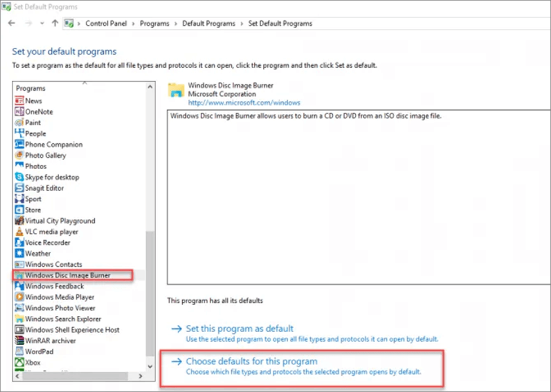Open the microsoft.com/windows link

244,103
